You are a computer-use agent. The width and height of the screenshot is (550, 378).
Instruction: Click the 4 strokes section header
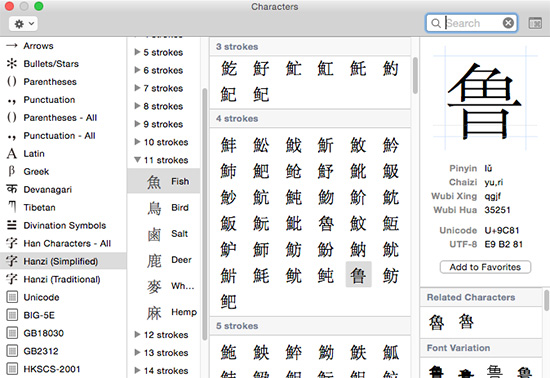310,119
